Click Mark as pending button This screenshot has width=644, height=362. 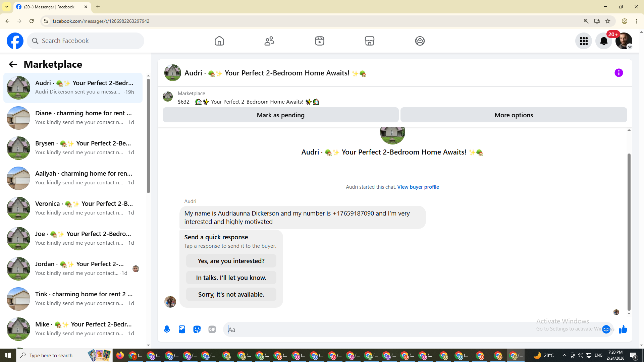pos(280,115)
